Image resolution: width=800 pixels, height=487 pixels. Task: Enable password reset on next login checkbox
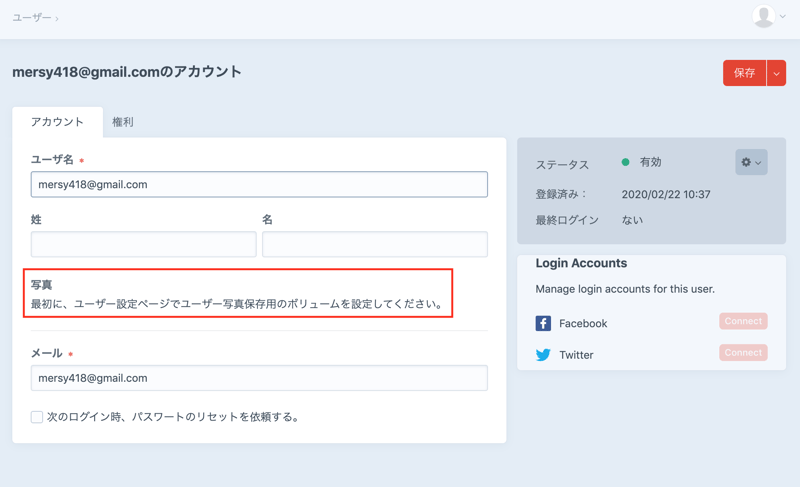click(37, 417)
